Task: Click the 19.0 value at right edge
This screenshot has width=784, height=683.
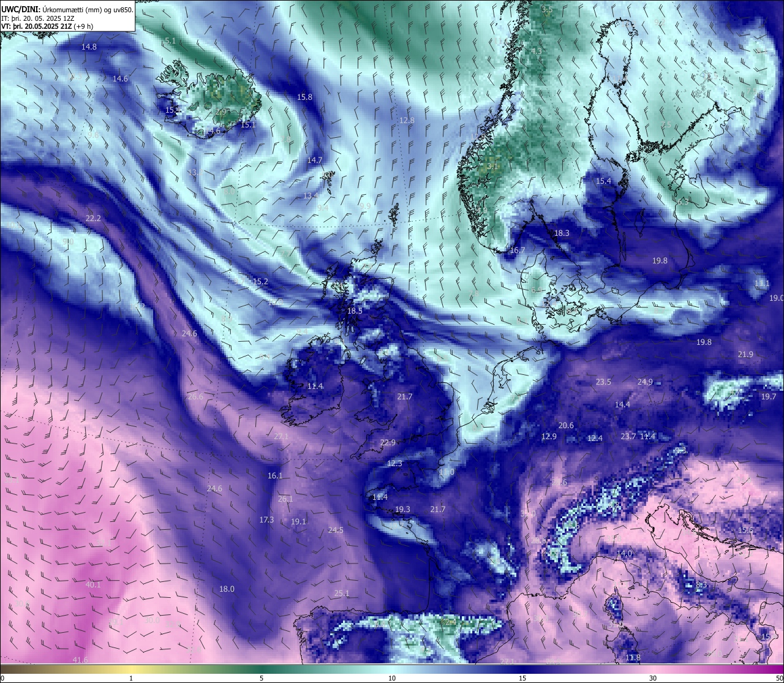Action: (x=776, y=298)
